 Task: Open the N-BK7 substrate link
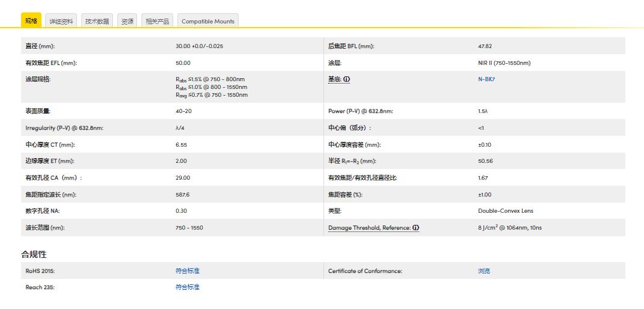(486, 79)
